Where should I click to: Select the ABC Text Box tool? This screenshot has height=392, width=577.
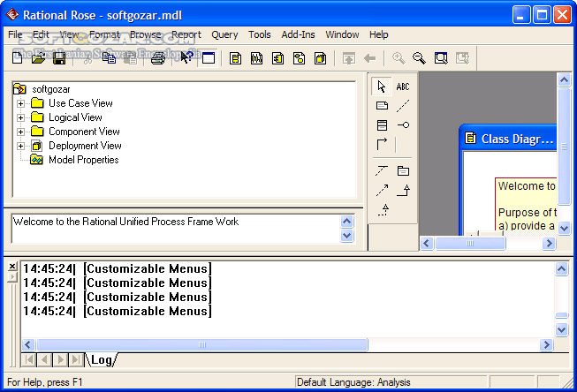pos(403,87)
